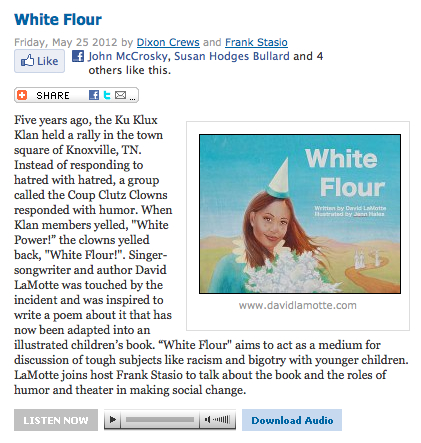Click the audio progress bar
This screenshot has width=421, height=443.
(x=160, y=419)
